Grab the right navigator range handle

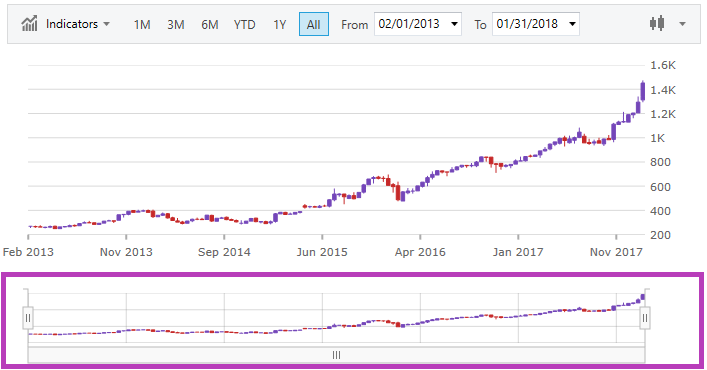click(645, 318)
